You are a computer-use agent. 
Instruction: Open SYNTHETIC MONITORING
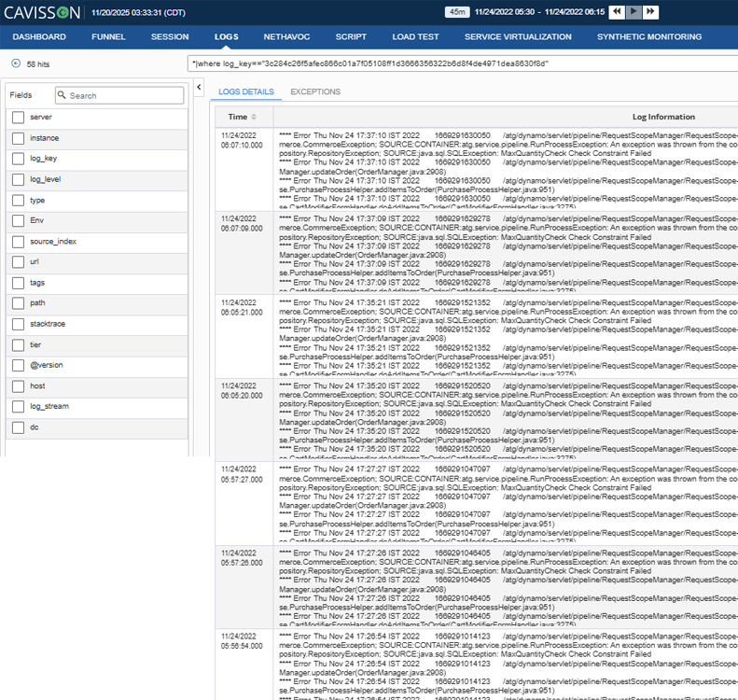[649, 36]
